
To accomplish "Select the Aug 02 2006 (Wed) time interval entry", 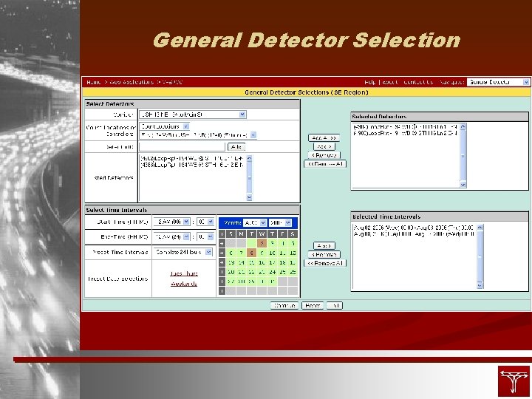I will (x=413, y=228).
